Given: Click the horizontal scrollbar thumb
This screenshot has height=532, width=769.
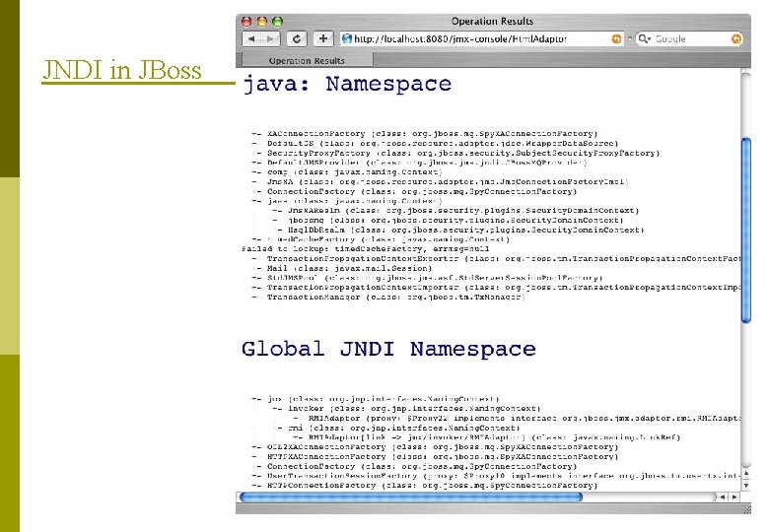Looking at the screenshot, I should click(x=410, y=497).
